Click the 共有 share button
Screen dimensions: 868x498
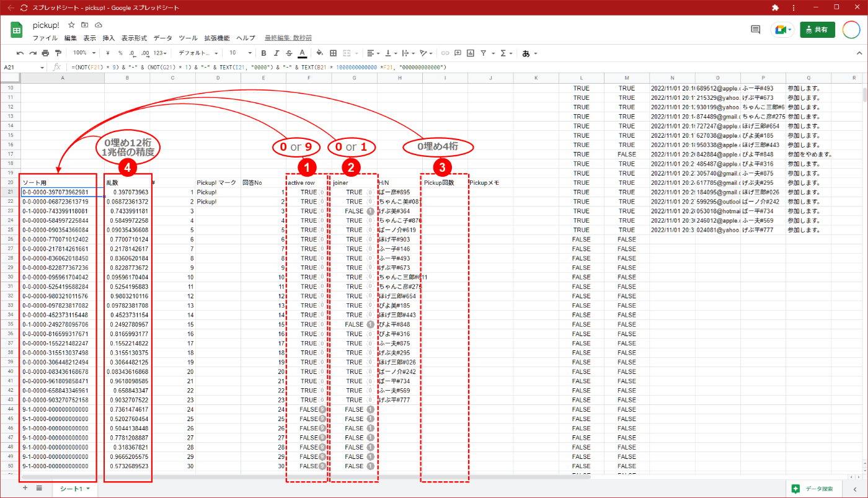click(x=817, y=29)
